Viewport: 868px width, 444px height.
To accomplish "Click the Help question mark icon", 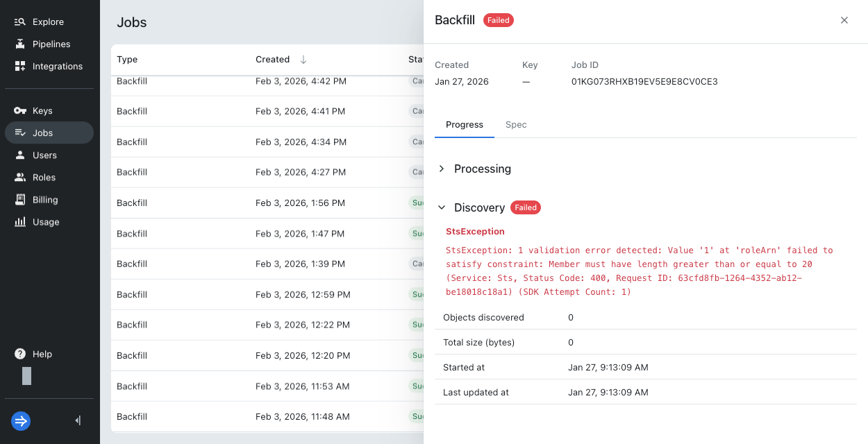I will point(19,354).
